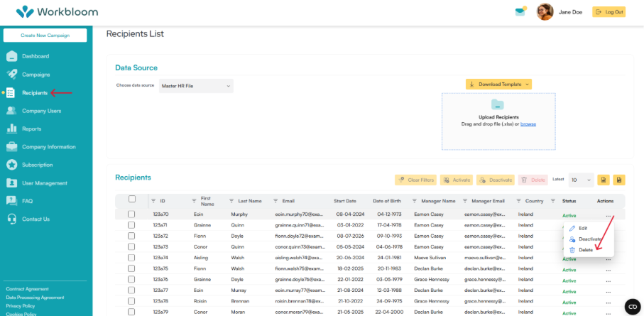Open User Management icon in sidebar

[x=11, y=183]
